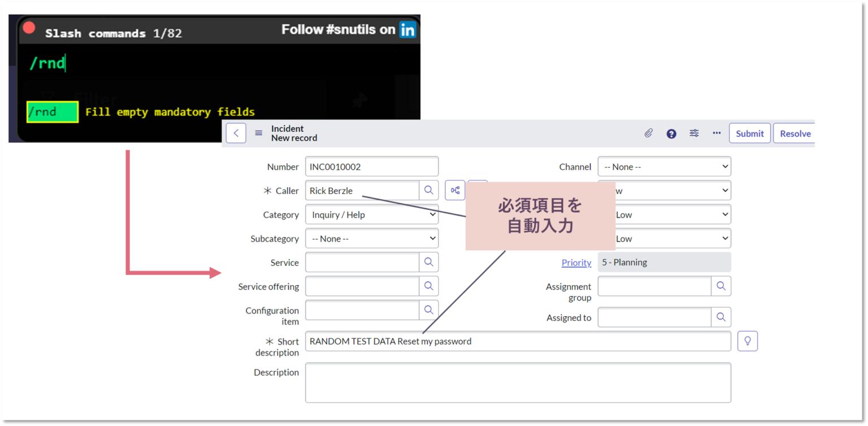
Task: Open the Assignment group lookup magnifier
Action: coord(722,286)
